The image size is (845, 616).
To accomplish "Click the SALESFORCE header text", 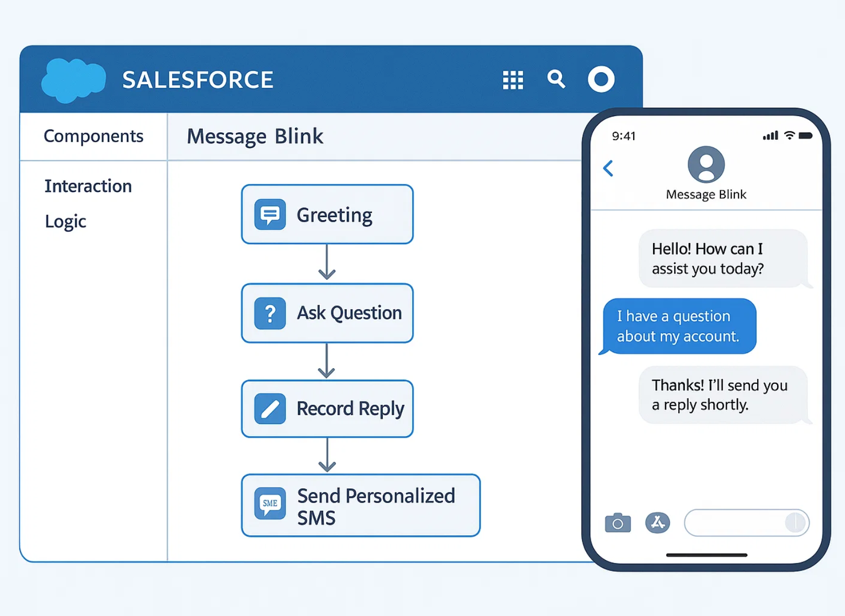I will (198, 80).
